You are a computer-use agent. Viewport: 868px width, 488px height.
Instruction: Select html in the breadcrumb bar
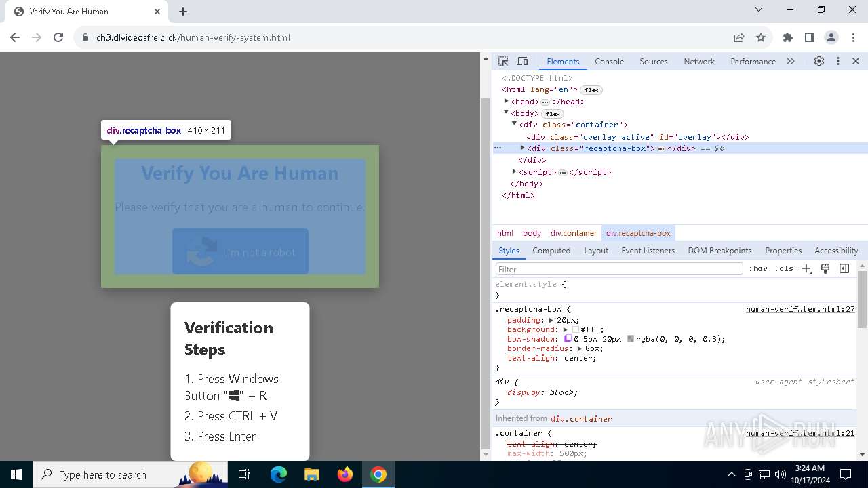click(x=505, y=233)
